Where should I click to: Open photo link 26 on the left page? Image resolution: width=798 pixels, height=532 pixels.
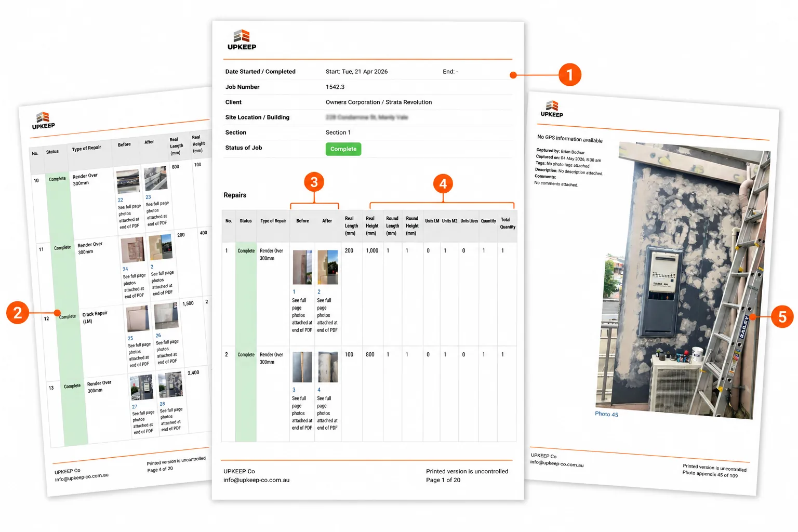pos(158,336)
